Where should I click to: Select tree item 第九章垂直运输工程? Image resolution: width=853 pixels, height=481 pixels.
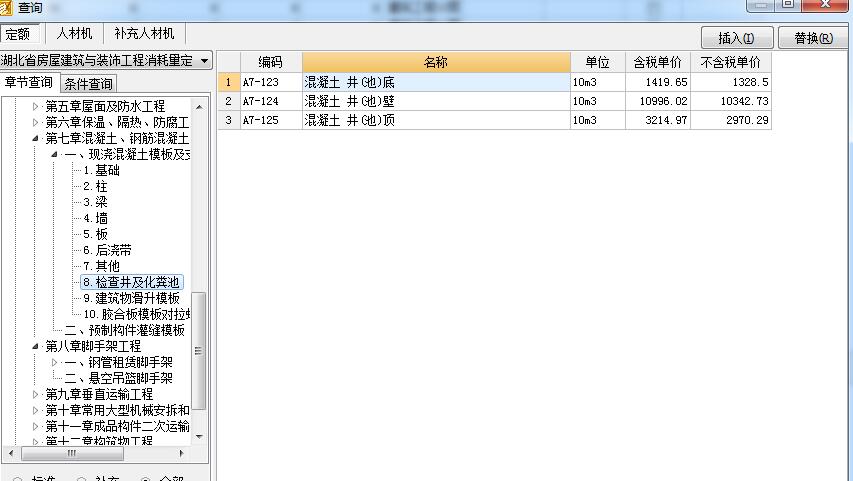(99, 394)
